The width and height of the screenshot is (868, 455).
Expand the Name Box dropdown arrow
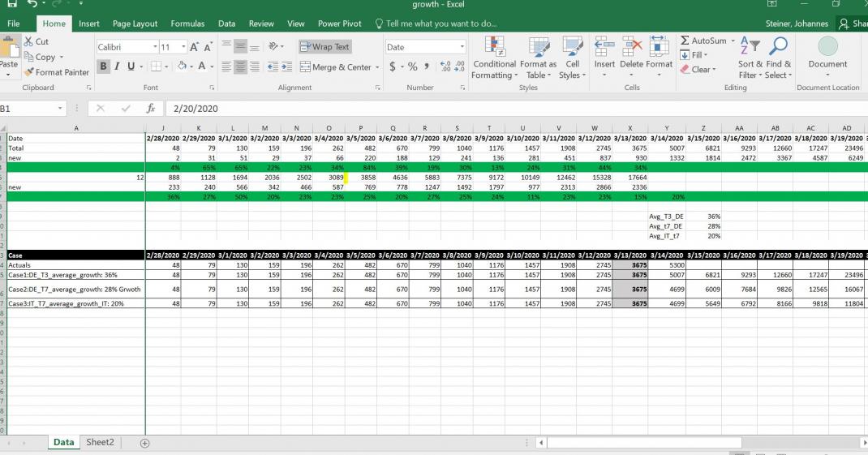coord(61,108)
